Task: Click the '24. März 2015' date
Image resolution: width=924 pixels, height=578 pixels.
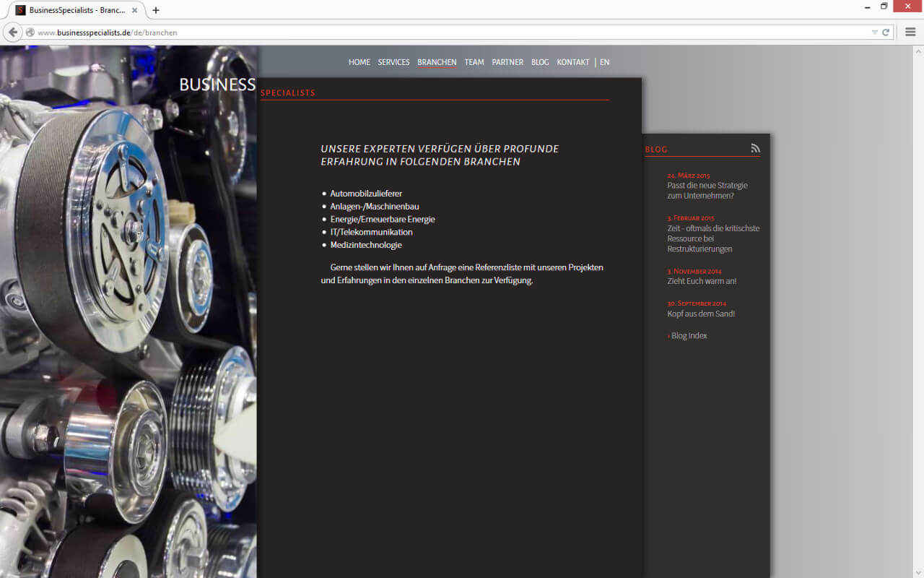Action: pyautogui.click(x=689, y=176)
